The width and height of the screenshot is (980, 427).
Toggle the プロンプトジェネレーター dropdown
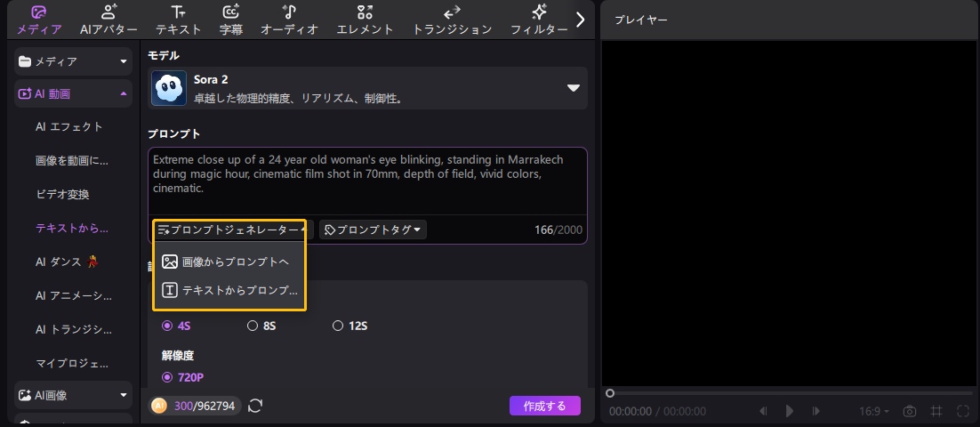[232, 230]
